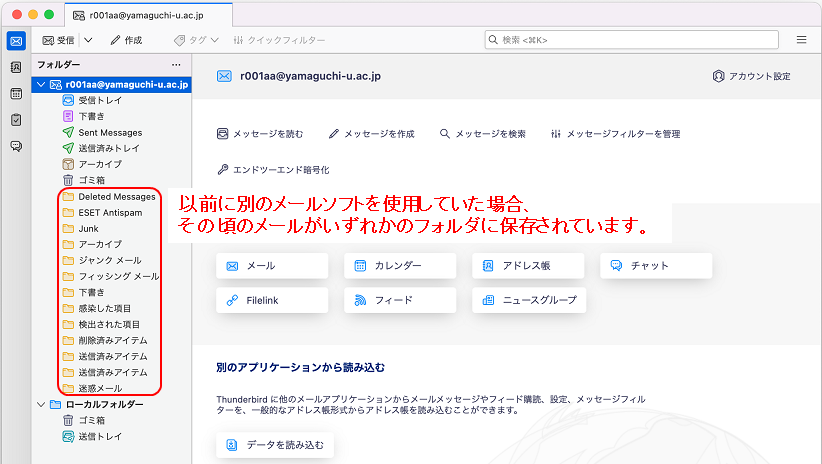Select the フィッシング メール folder
The height and width of the screenshot is (464, 822).
(x=111, y=276)
